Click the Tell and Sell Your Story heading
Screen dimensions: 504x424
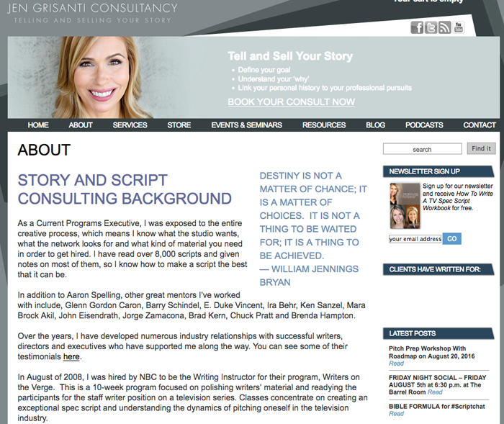[x=290, y=56]
